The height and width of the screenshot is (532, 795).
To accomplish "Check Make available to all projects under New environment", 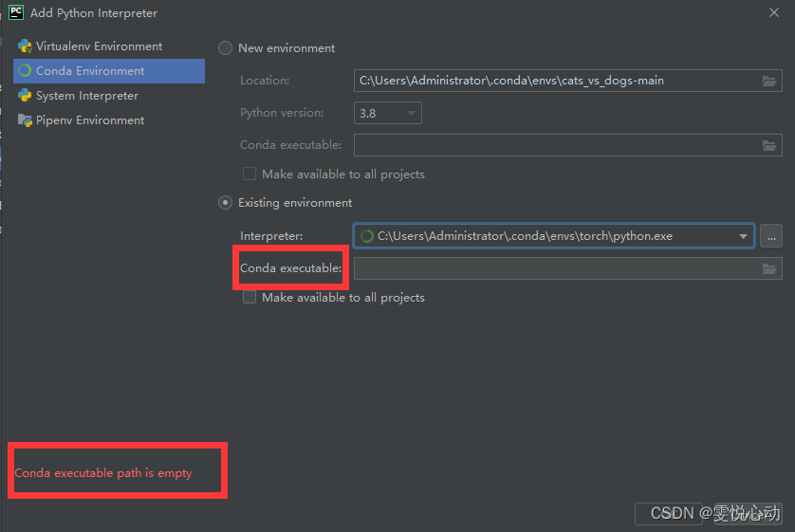I will click(x=249, y=174).
